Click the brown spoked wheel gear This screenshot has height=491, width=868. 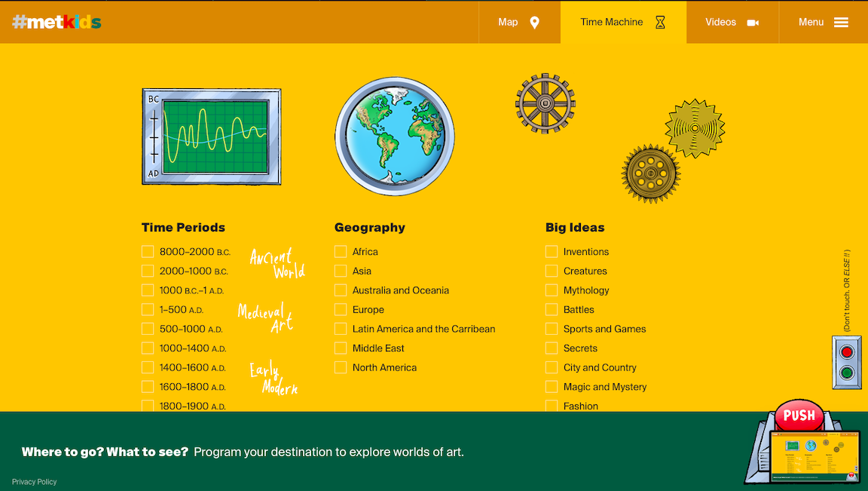[546, 103]
